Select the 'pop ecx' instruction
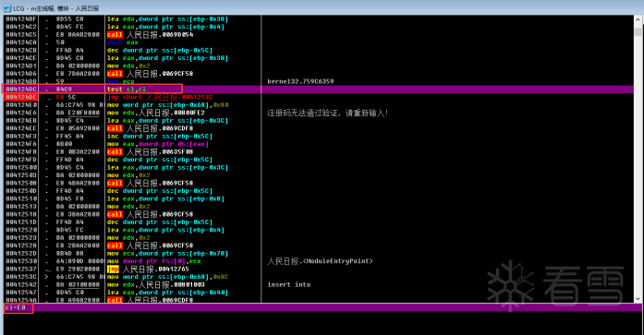 [x=121, y=81]
